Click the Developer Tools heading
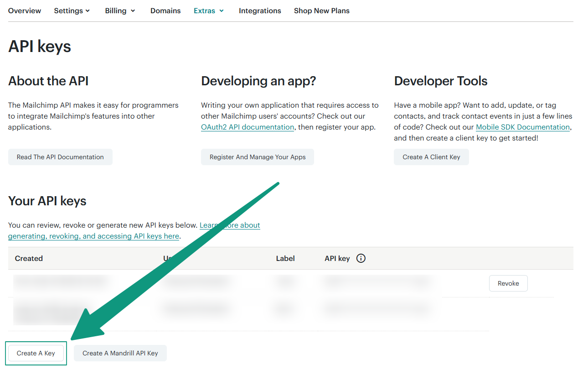 coord(441,81)
